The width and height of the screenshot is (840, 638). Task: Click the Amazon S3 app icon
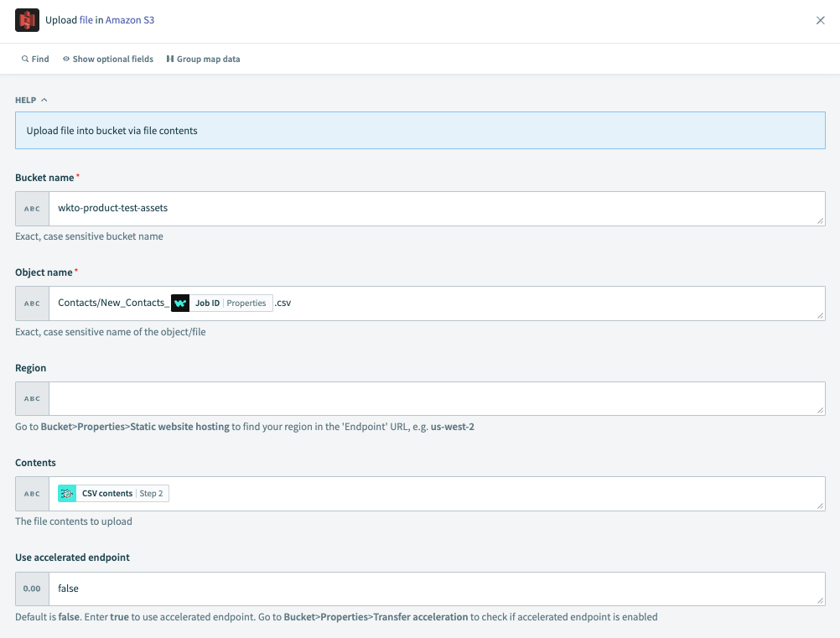[28, 20]
